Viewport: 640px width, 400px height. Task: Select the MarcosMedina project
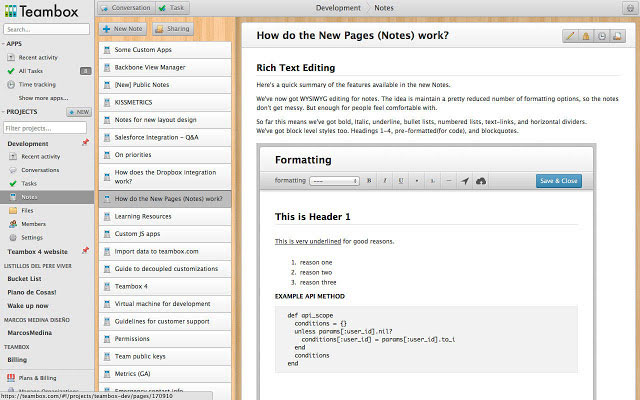click(x=29, y=333)
